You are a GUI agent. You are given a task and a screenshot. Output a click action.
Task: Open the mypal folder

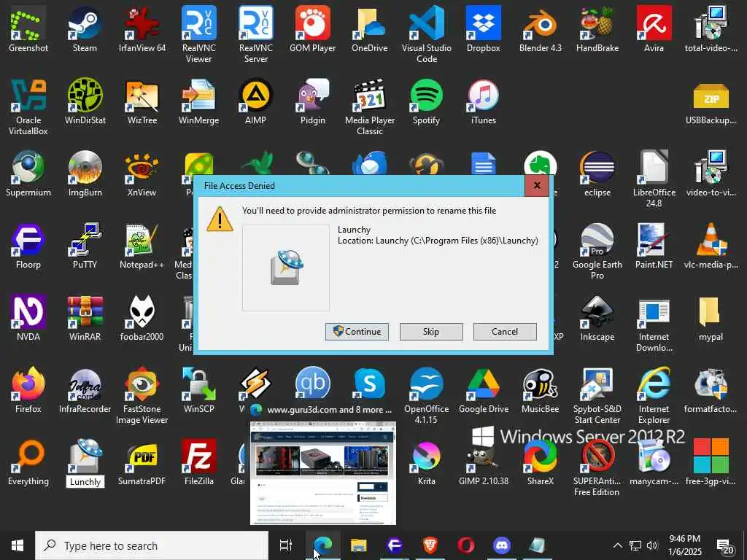coord(711,318)
